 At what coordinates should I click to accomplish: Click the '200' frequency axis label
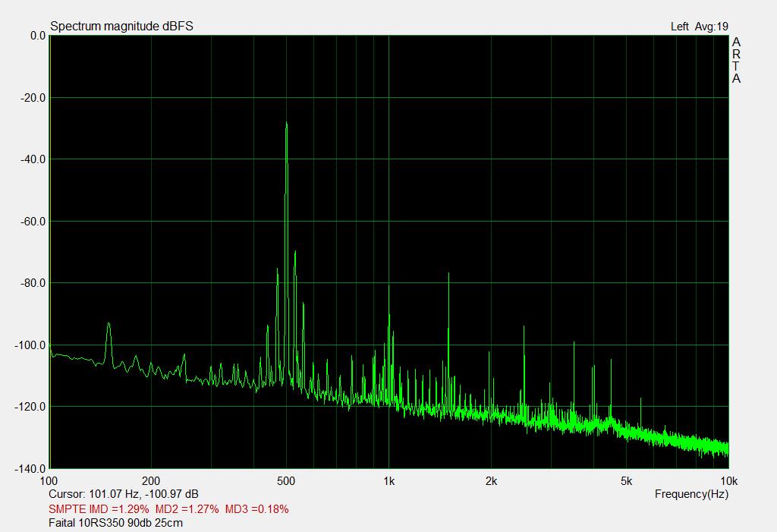(x=151, y=480)
